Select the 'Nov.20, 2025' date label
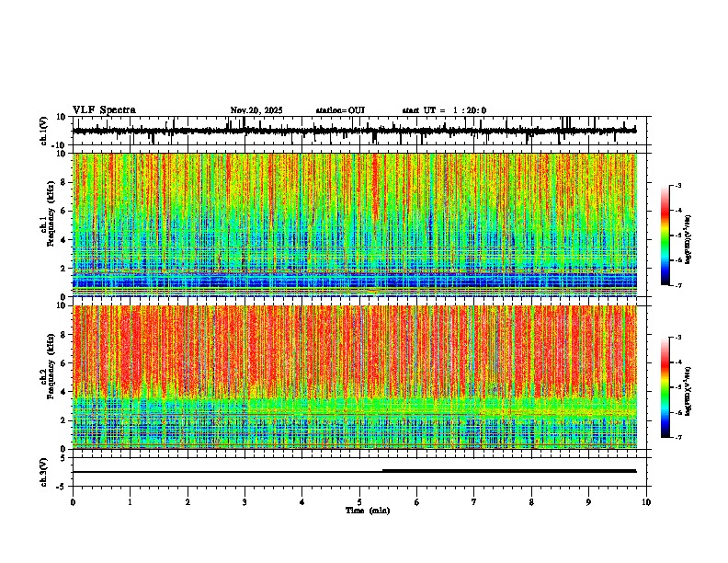 pos(256,110)
